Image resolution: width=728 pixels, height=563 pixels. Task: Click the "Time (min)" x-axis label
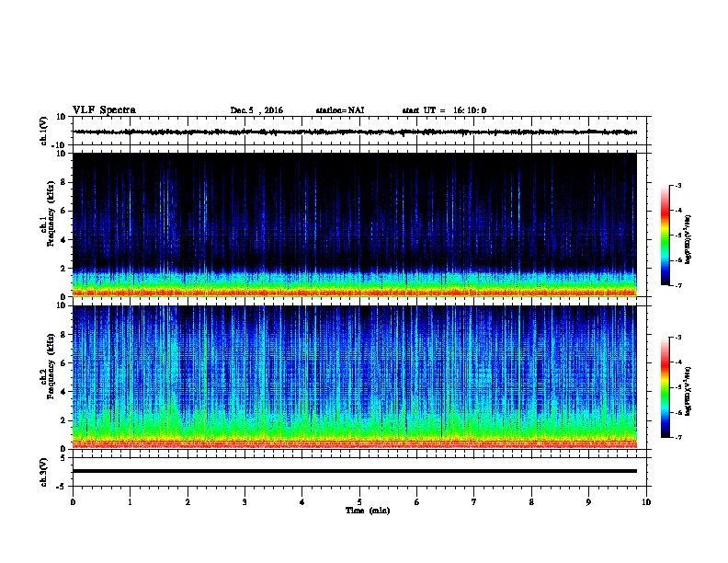[x=368, y=511]
